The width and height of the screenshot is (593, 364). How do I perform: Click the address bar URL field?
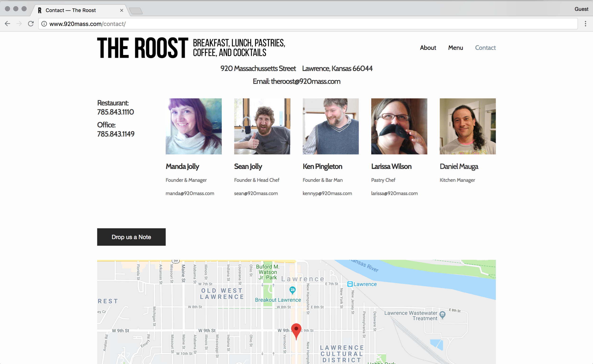tap(308, 24)
